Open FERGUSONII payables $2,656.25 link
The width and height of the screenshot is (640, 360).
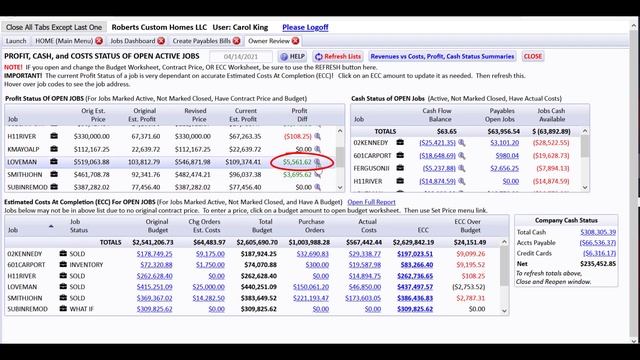(x=504, y=168)
